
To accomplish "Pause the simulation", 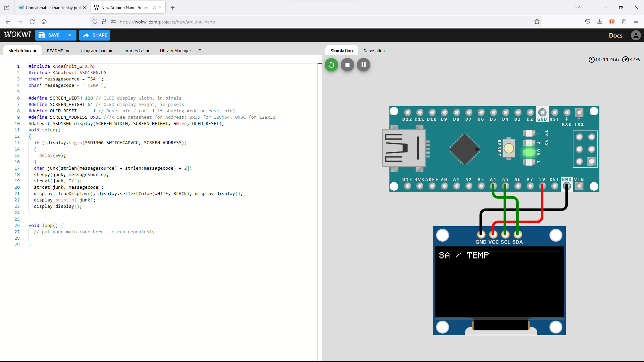I will click(363, 65).
